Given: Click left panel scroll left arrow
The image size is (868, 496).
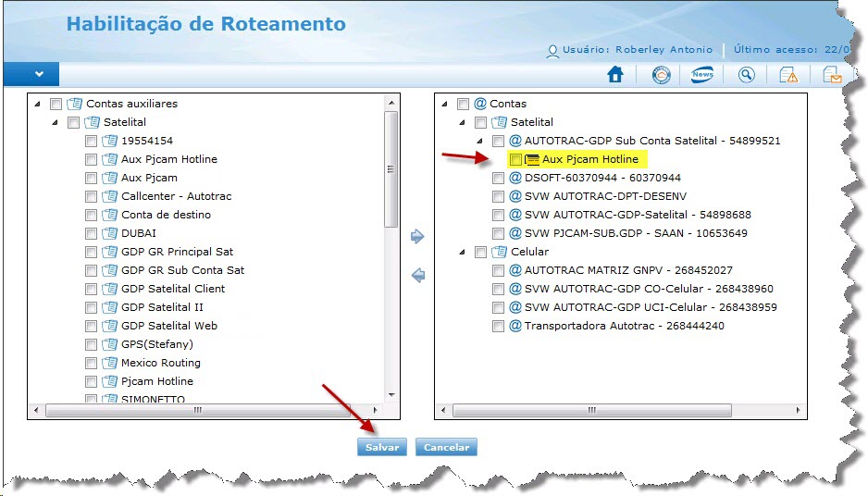Looking at the screenshot, I should pyautogui.click(x=36, y=410).
